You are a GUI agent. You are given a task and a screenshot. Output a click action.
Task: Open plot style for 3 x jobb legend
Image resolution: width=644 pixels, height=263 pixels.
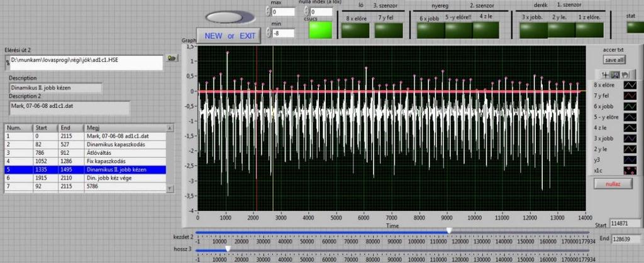630,138
